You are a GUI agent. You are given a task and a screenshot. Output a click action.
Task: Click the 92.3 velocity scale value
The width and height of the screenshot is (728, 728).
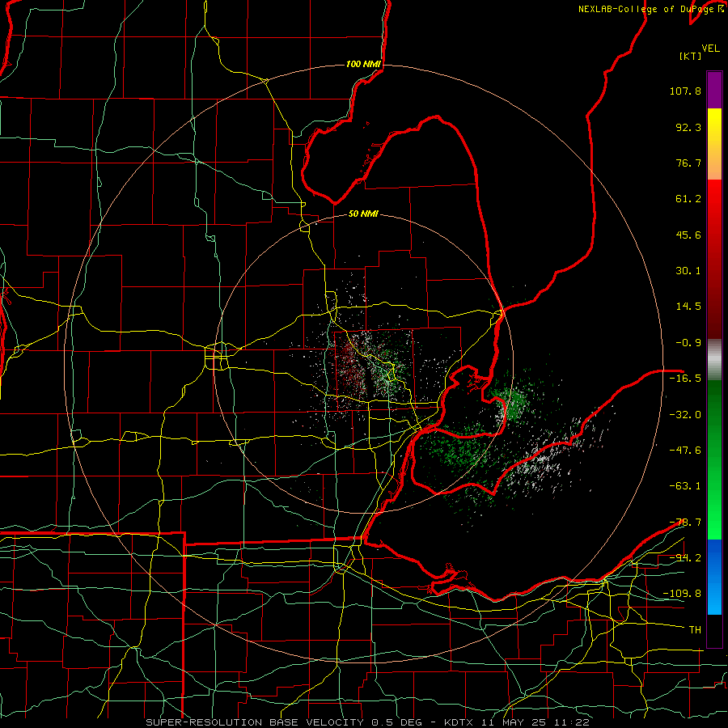(x=688, y=127)
